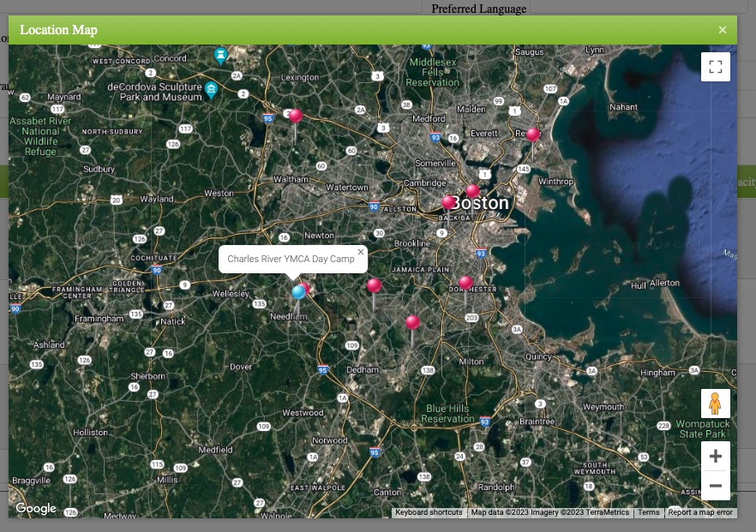Open the deCordova Sculpture Park museum marker

[x=211, y=90]
